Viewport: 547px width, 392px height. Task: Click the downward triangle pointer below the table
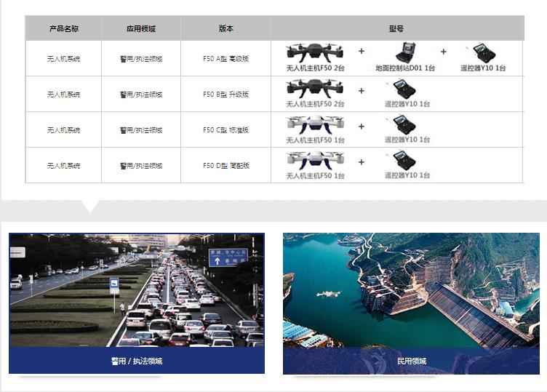click(x=90, y=207)
